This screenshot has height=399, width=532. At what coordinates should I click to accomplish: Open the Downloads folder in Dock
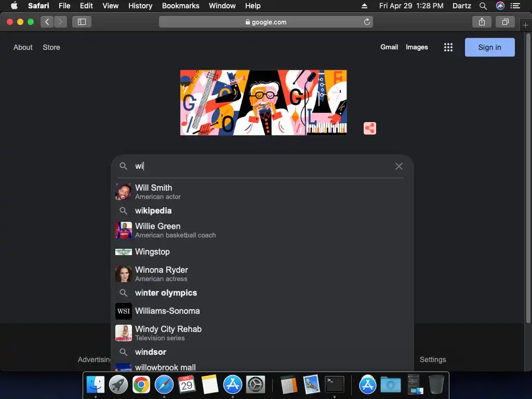391,384
